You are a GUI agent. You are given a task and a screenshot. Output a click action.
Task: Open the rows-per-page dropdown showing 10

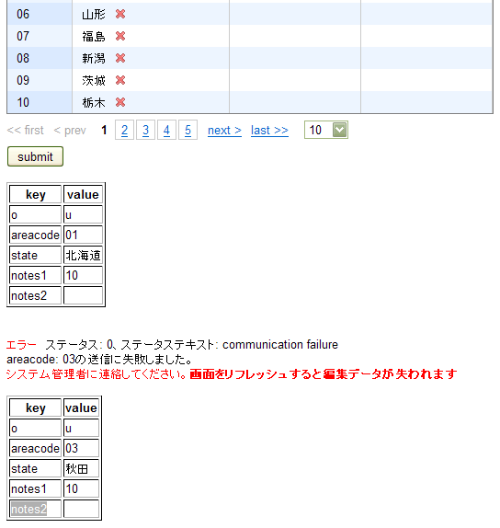click(x=326, y=130)
